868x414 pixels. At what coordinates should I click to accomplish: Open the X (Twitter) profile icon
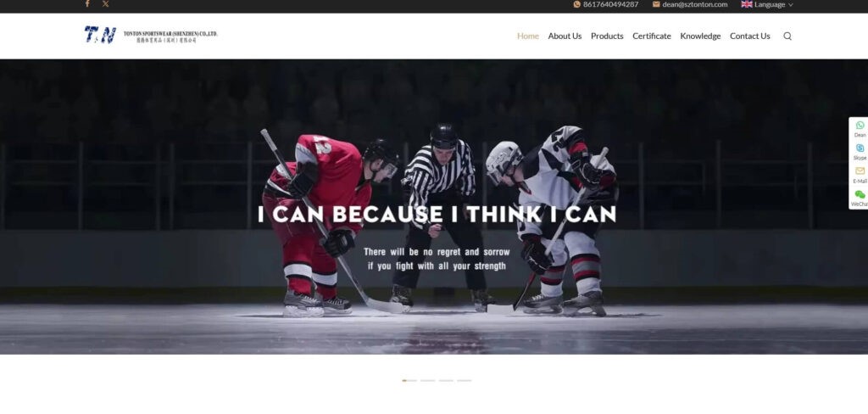point(106,4)
